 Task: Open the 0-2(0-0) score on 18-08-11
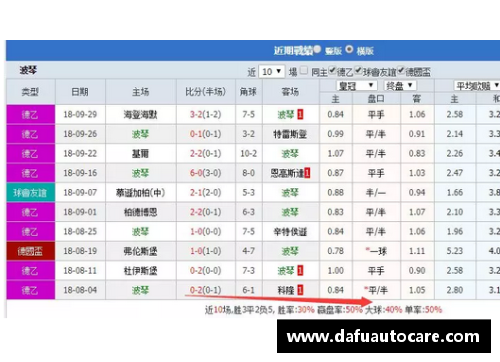point(206,270)
